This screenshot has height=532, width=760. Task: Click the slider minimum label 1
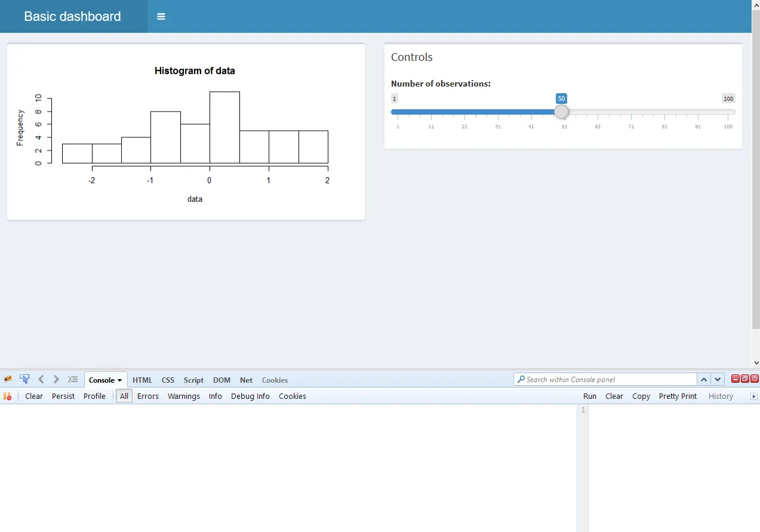(x=395, y=99)
